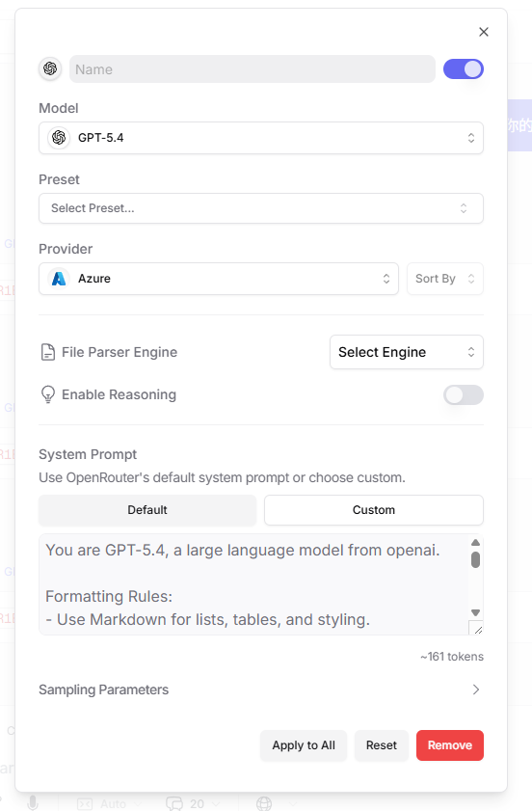Toggle the model enabled switch off
Image resolution: width=532 pixels, height=811 pixels.
point(464,68)
